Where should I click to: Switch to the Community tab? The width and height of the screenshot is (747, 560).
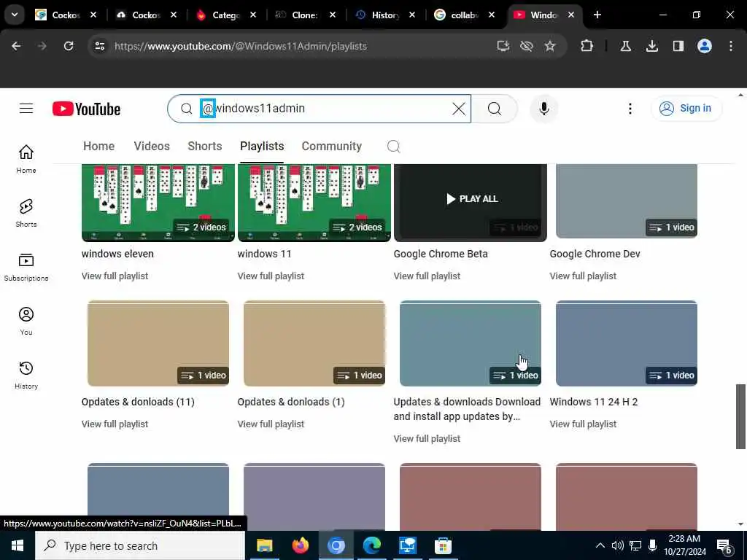332,146
